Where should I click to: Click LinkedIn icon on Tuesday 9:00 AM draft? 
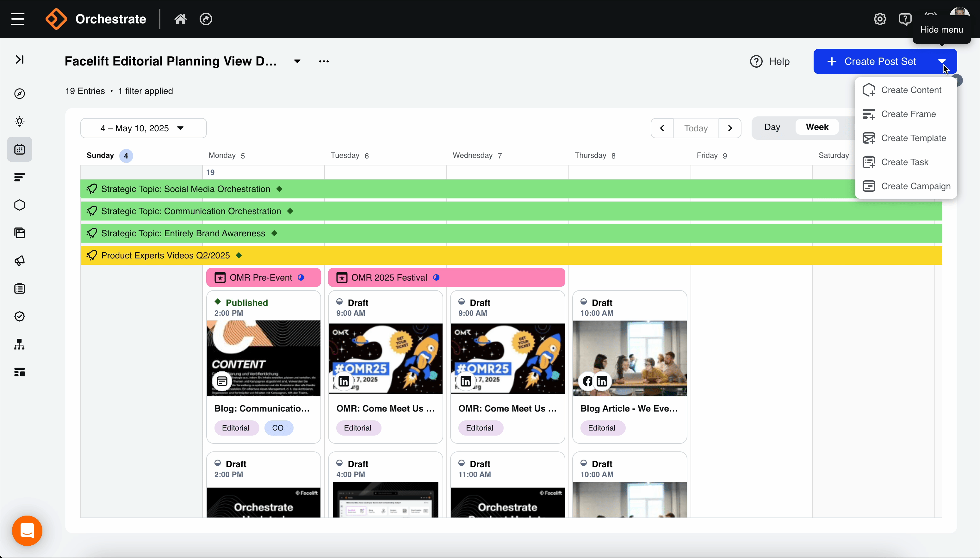pos(344,381)
